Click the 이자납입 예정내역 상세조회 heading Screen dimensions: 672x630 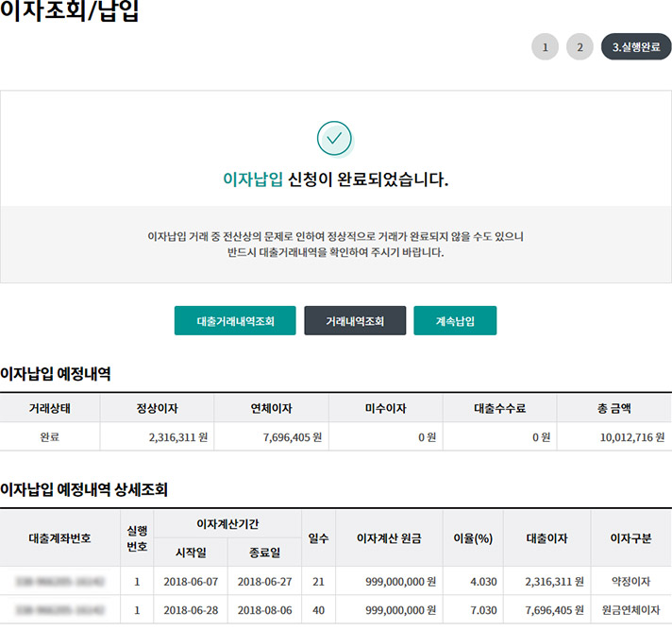(x=83, y=489)
